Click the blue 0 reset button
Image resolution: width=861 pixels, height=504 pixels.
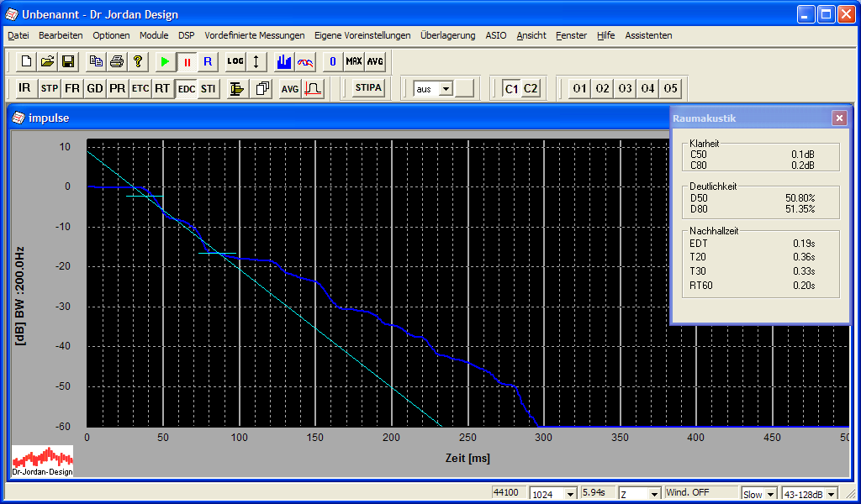coord(333,61)
